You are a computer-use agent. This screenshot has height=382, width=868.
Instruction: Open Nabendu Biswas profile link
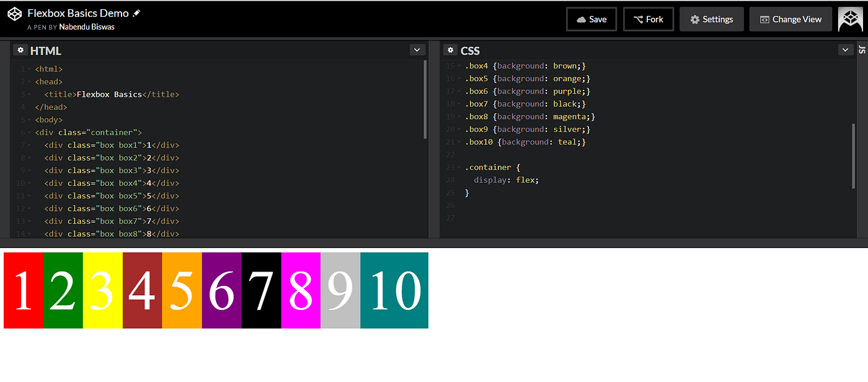point(87,27)
